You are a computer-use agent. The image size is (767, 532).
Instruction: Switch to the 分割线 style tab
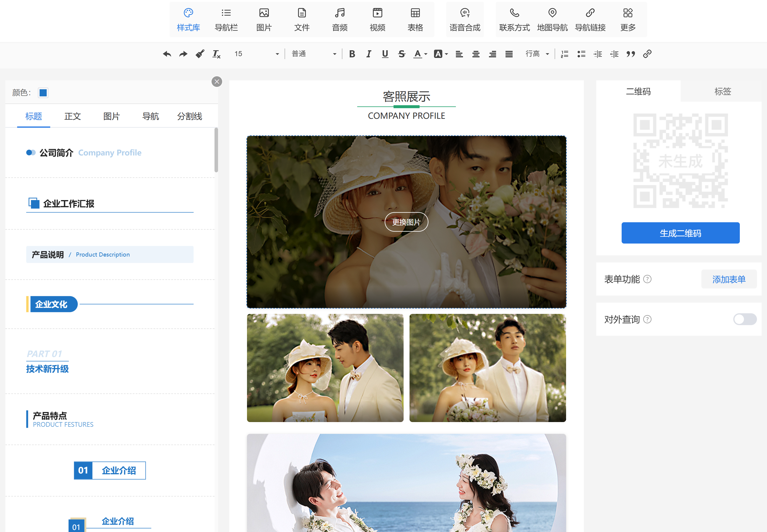pyautogui.click(x=190, y=116)
